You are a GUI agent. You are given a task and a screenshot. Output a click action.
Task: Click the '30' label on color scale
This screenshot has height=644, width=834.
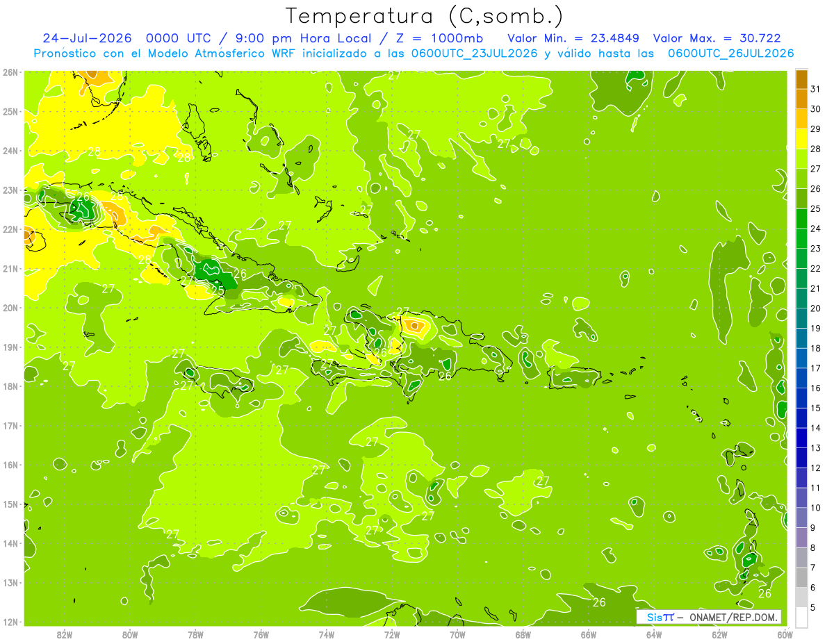(x=816, y=108)
